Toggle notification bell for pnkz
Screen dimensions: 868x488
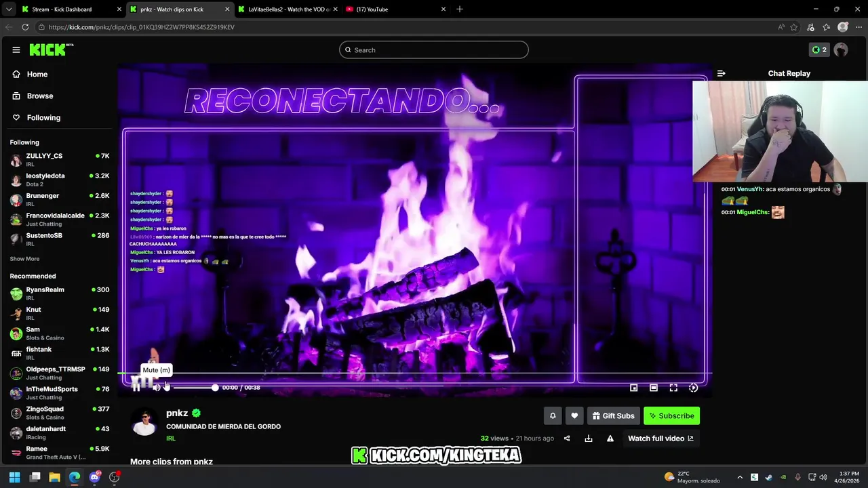point(553,415)
